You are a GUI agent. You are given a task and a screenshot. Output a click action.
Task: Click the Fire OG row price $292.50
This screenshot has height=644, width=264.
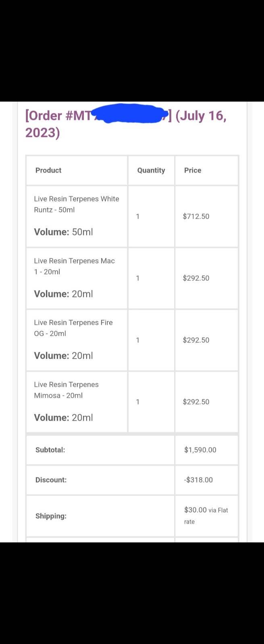(196, 340)
